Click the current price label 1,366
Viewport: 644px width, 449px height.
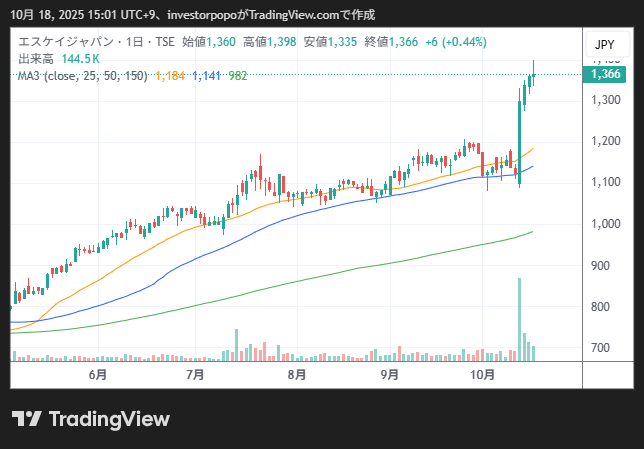[606, 74]
